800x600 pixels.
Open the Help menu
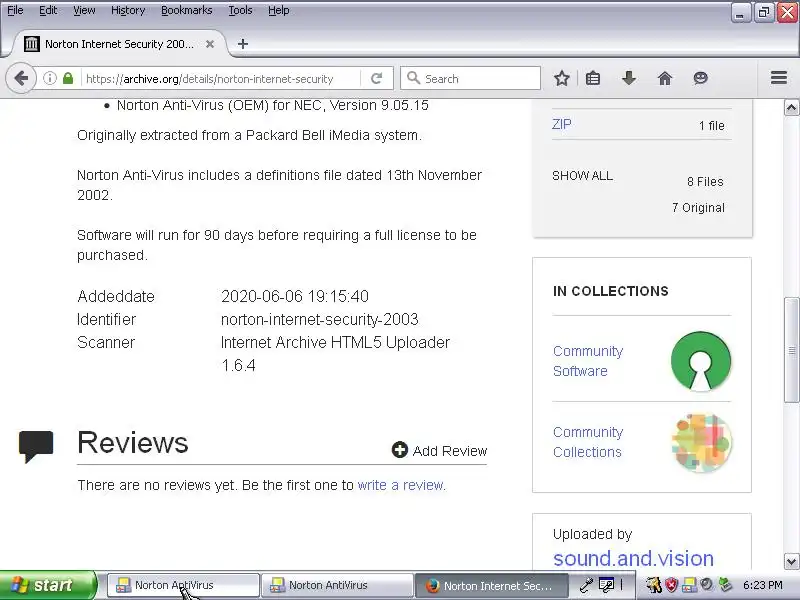click(279, 10)
